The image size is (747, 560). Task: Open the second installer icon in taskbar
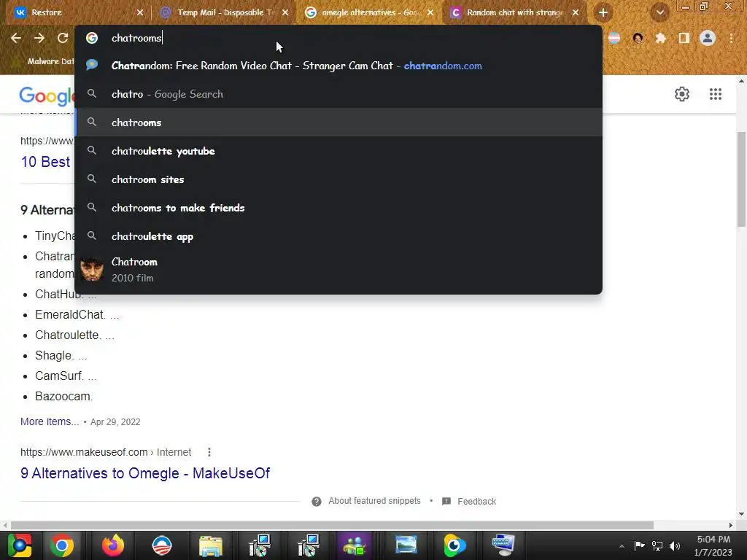click(x=309, y=545)
